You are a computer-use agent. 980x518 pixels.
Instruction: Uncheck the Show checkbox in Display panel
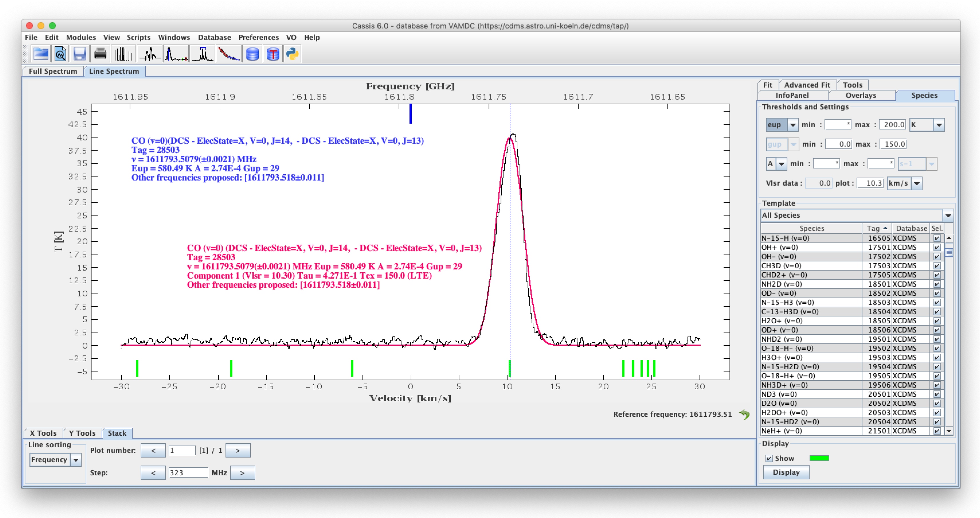point(769,458)
